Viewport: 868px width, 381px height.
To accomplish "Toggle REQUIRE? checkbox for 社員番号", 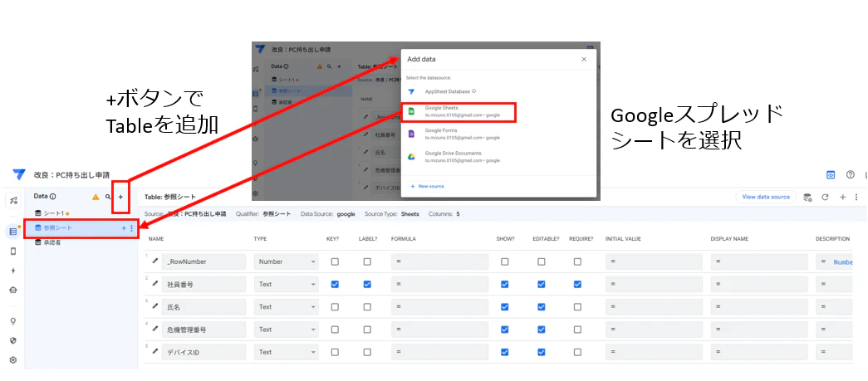I will [x=577, y=284].
